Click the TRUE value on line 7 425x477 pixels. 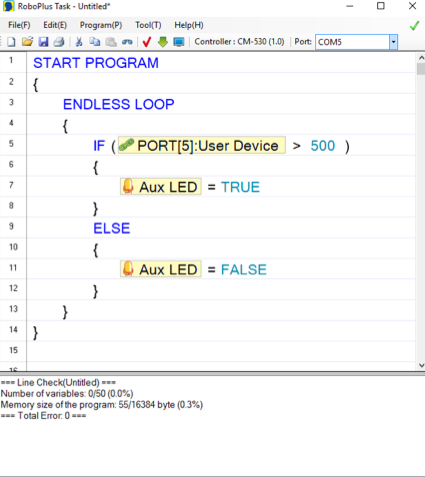240,187
